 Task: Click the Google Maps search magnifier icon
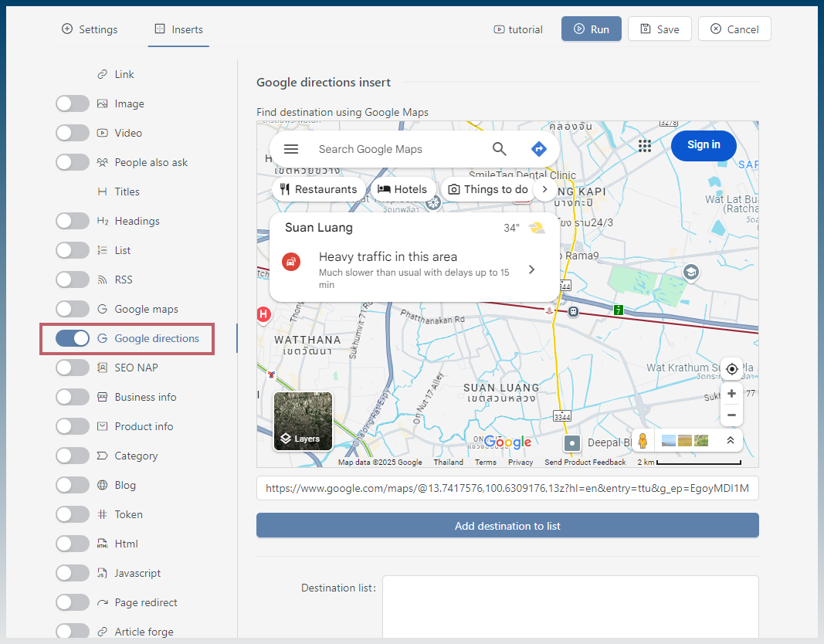point(499,149)
